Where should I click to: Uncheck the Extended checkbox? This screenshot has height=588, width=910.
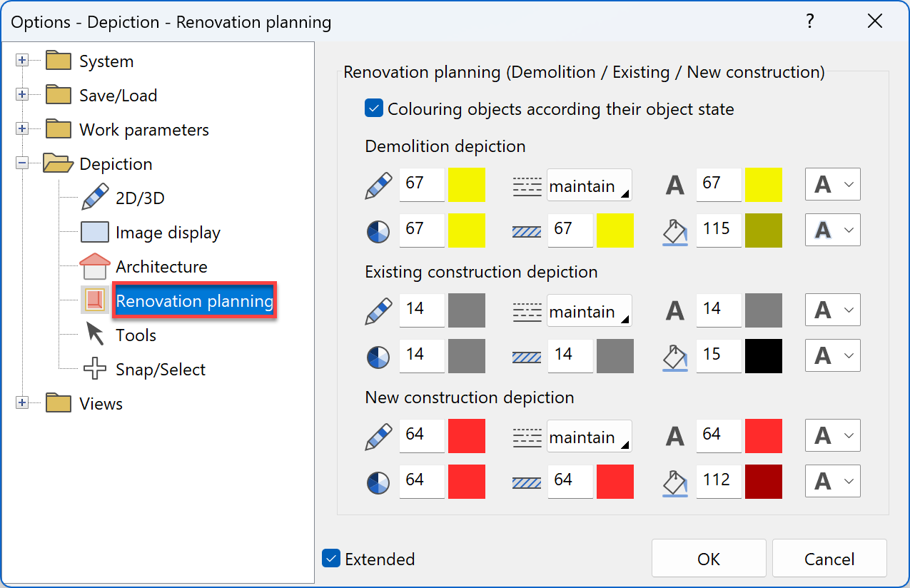330,559
